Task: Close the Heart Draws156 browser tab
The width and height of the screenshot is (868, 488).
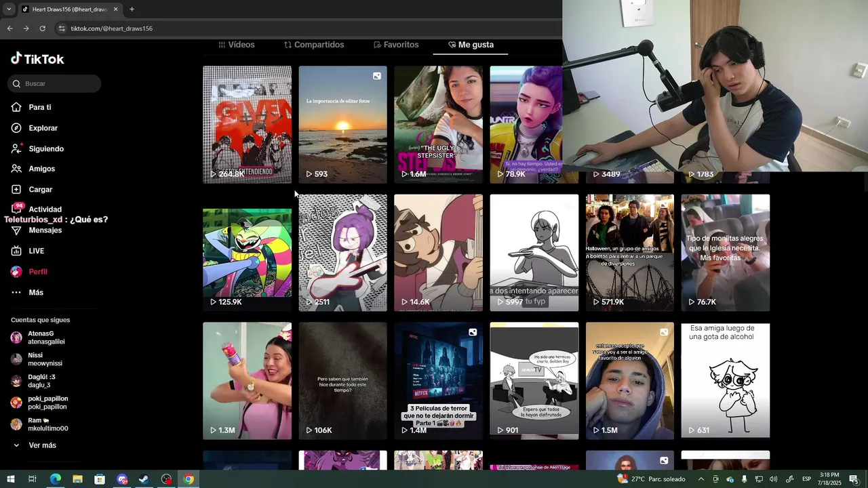Action: click(115, 9)
